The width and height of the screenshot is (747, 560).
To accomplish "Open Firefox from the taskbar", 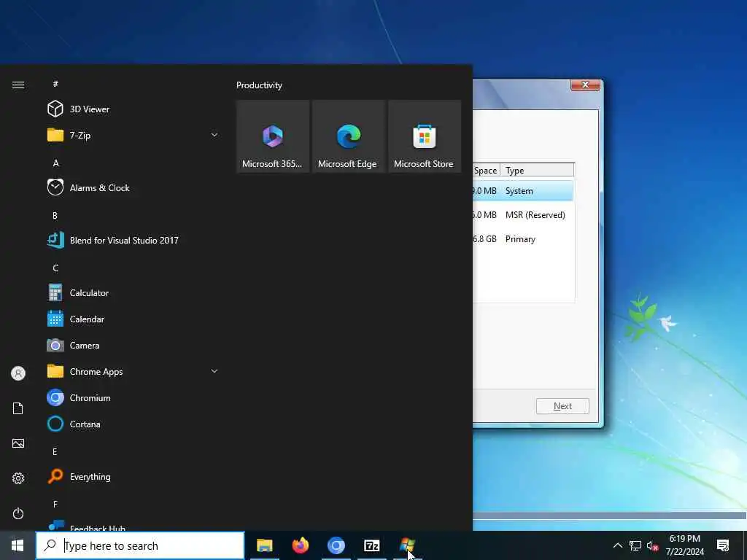I will pyautogui.click(x=300, y=545).
